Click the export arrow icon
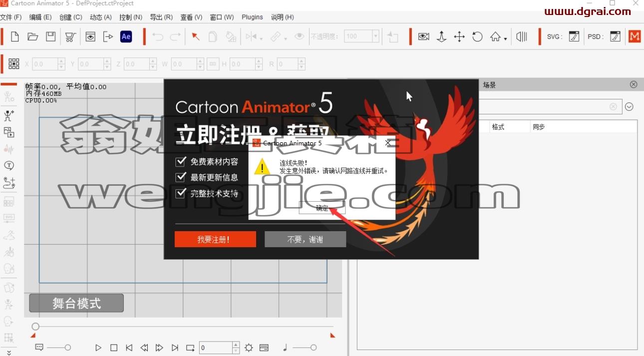Viewport: 644px width, 356px height. (x=108, y=36)
